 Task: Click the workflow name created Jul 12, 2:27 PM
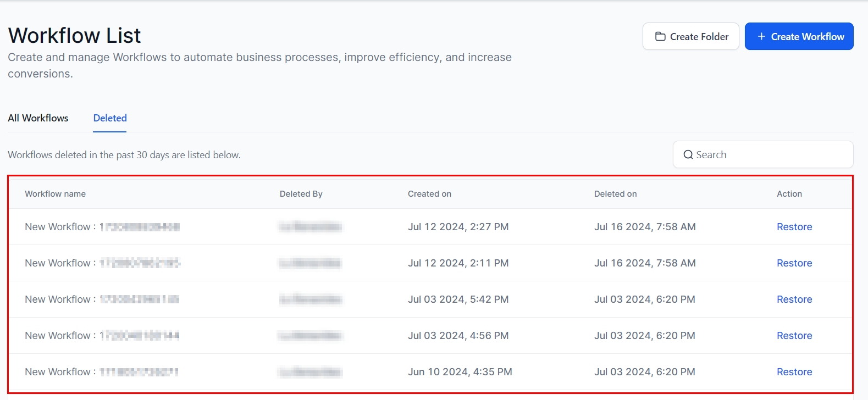click(x=102, y=227)
